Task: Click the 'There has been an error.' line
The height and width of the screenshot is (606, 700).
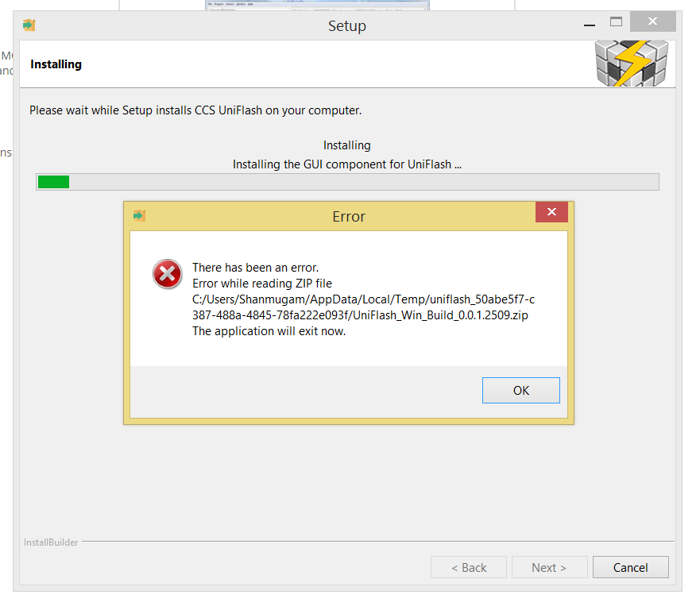Action: click(255, 268)
